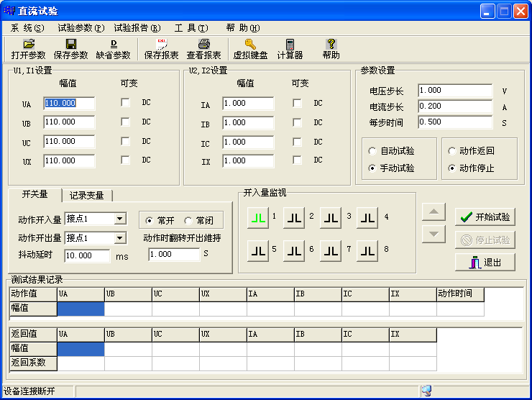Expand the 动作开出量 dropdown
Image resolution: width=532 pixels, height=400 pixels.
(x=120, y=237)
